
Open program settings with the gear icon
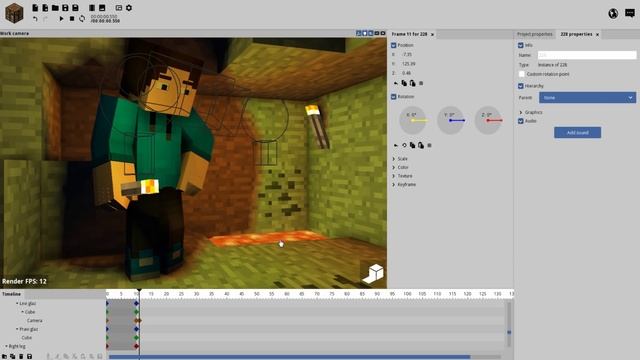pyautogui.click(x=129, y=8)
